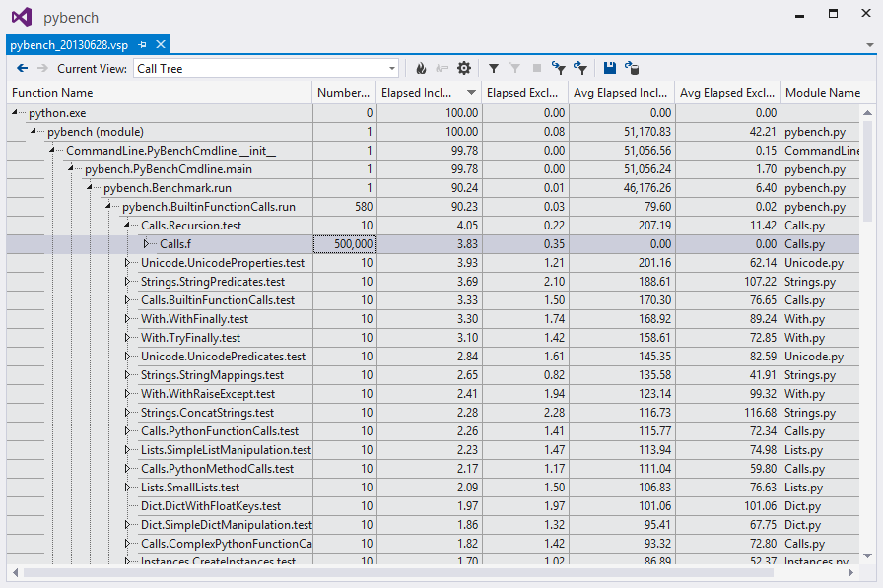Click the horizontal scrollbar thumb
The height and width of the screenshot is (588, 883).
(x=398, y=573)
